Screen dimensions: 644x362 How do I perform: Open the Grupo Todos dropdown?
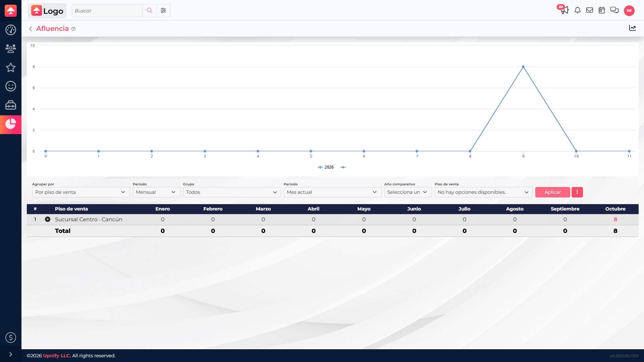(x=232, y=192)
